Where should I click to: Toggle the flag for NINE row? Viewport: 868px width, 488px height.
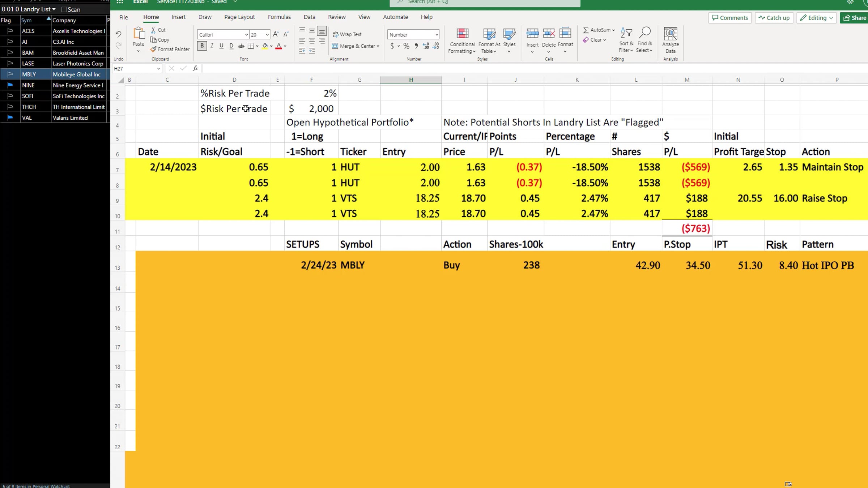(x=10, y=85)
